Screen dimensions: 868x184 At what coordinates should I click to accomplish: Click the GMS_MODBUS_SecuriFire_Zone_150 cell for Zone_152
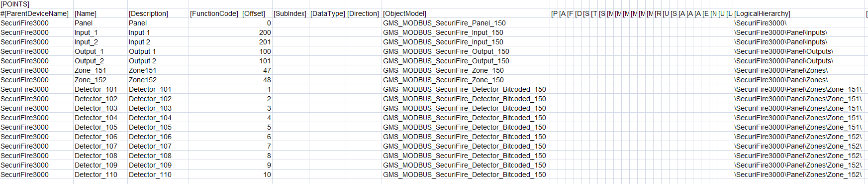point(466,80)
